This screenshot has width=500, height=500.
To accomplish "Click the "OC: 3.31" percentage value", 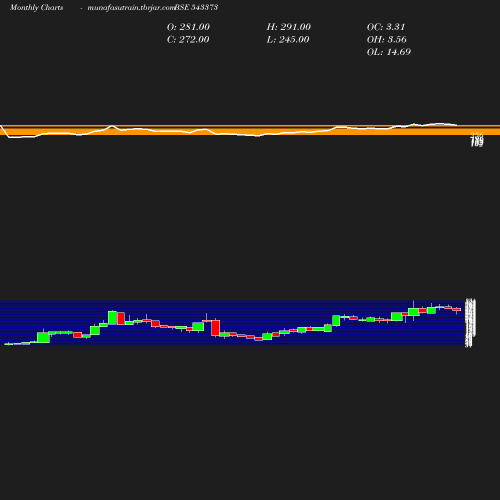I will click(386, 27).
